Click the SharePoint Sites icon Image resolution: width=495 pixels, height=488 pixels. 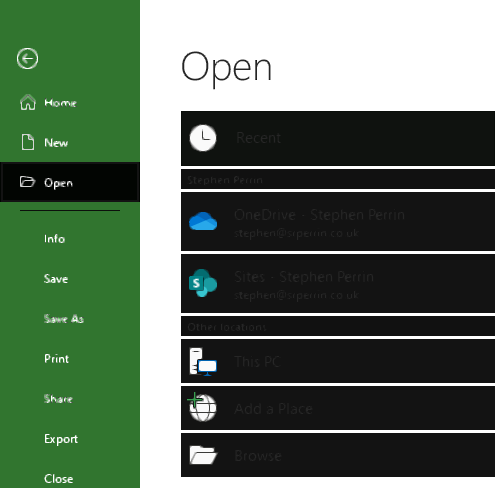pyautogui.click(x=203, y=283)
